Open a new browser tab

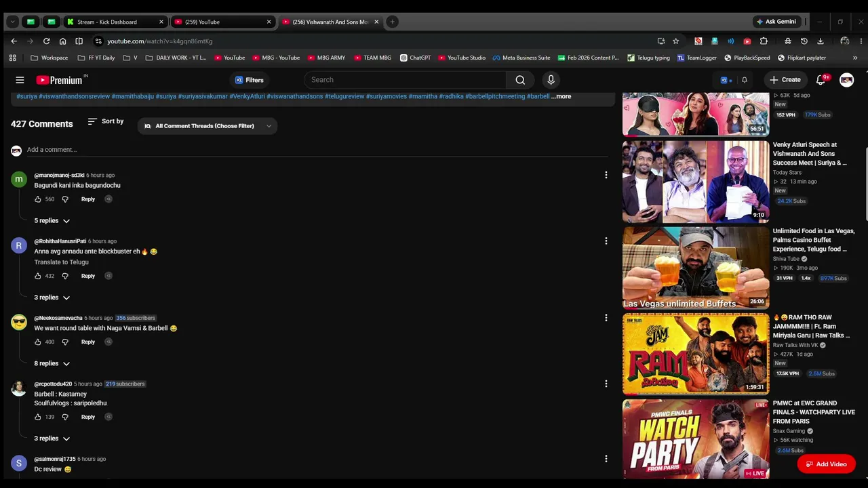pos(392,22)
